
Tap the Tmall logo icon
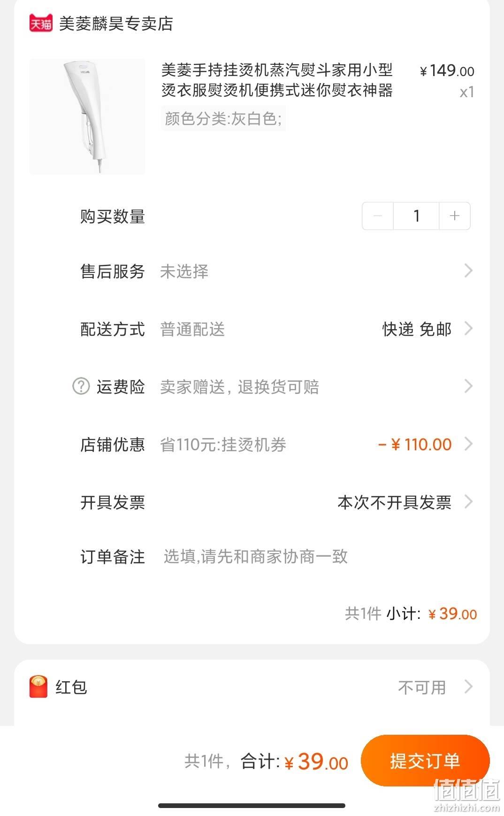click(41, 23)
